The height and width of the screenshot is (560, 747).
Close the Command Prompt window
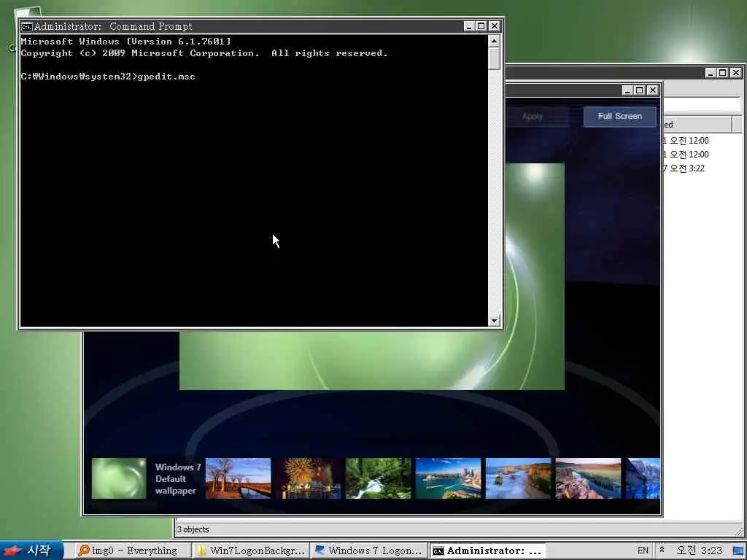494,26
